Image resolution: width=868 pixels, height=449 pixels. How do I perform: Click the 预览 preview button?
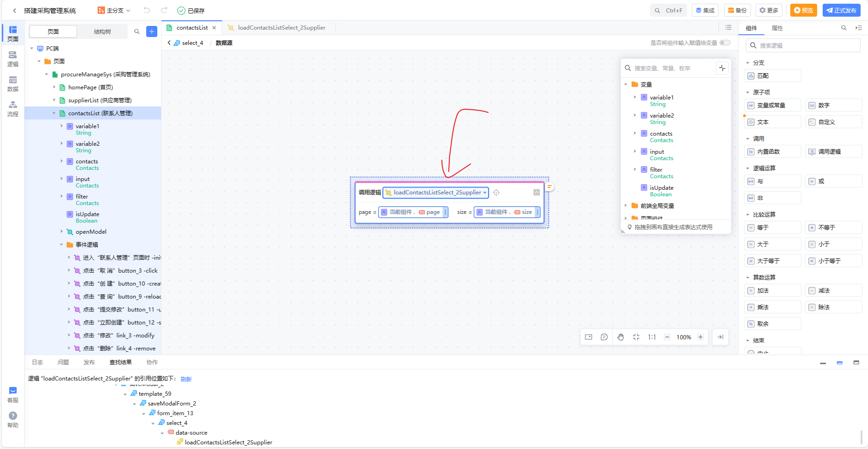803,10
